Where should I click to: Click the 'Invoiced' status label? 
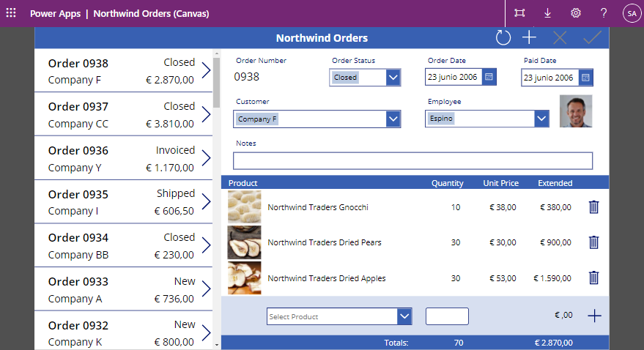tap(175, 150)
